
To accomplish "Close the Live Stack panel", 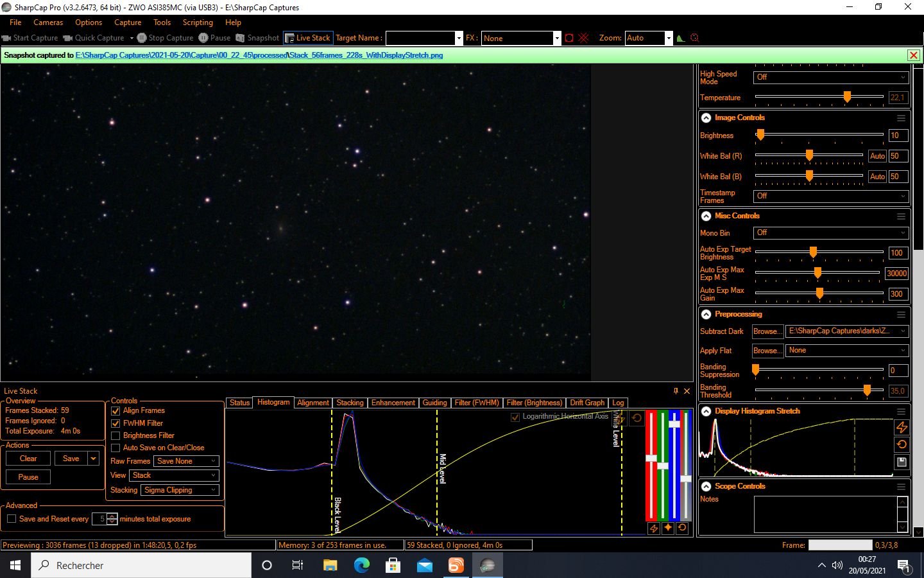I will (687, 390).
